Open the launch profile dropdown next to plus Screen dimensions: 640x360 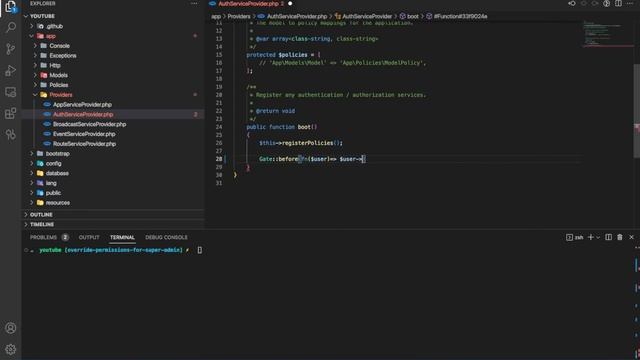click(598, 238)
